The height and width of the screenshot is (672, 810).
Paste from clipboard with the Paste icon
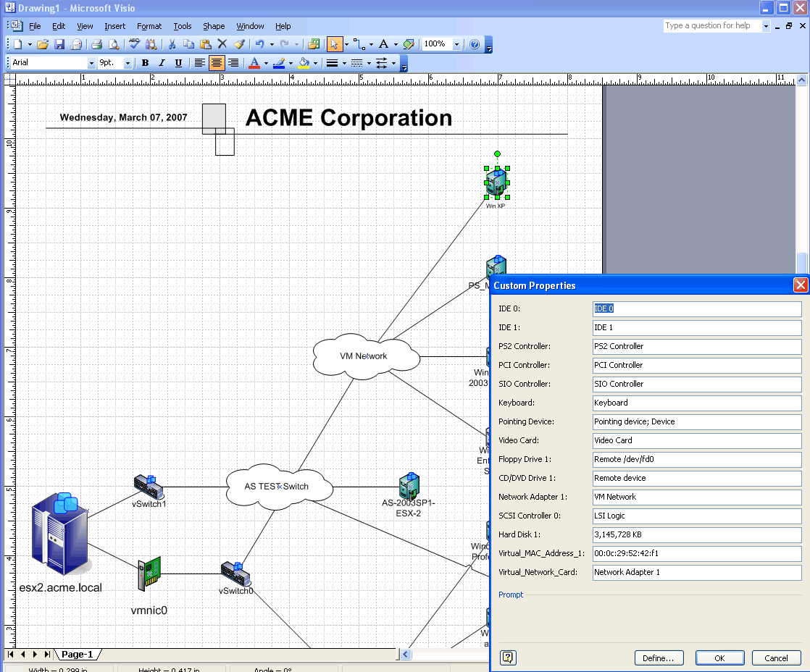[206, 44]
